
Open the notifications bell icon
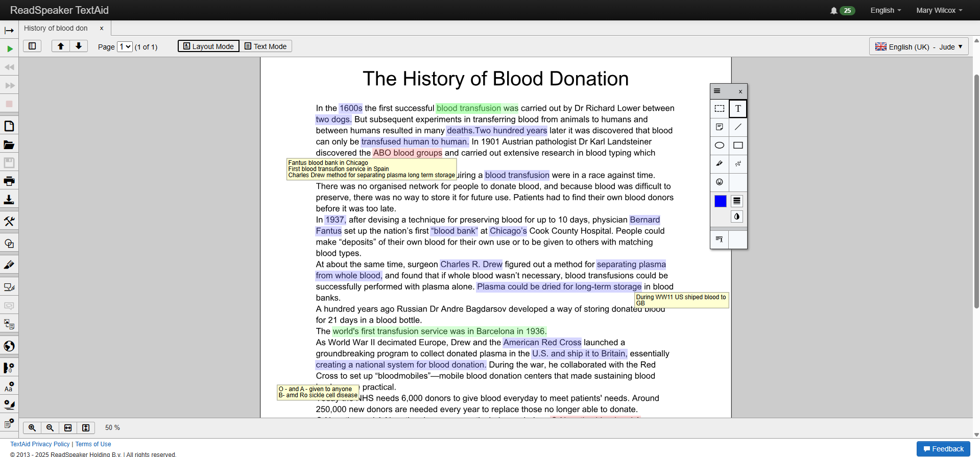pos(833,11)
